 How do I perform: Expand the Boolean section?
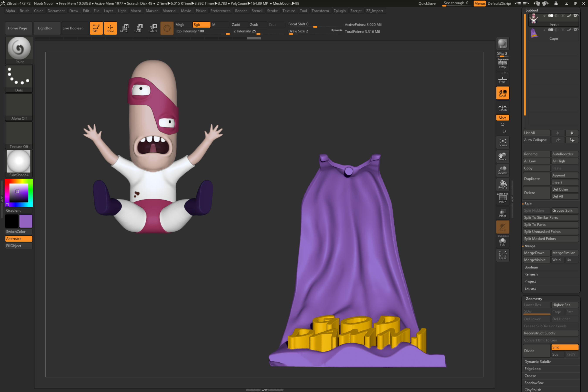(531, 267)
